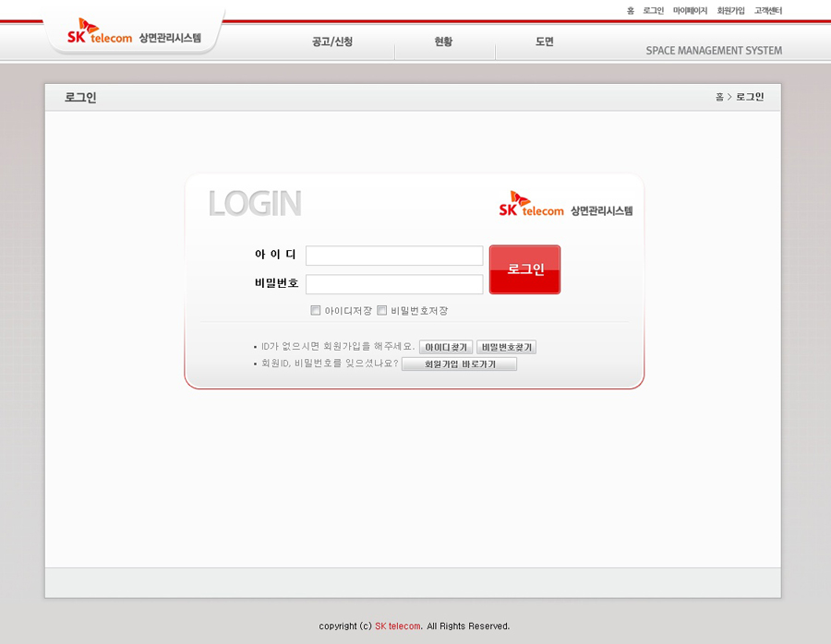
Task: Select the 현황 menu
Action: [x=443, y=42]
